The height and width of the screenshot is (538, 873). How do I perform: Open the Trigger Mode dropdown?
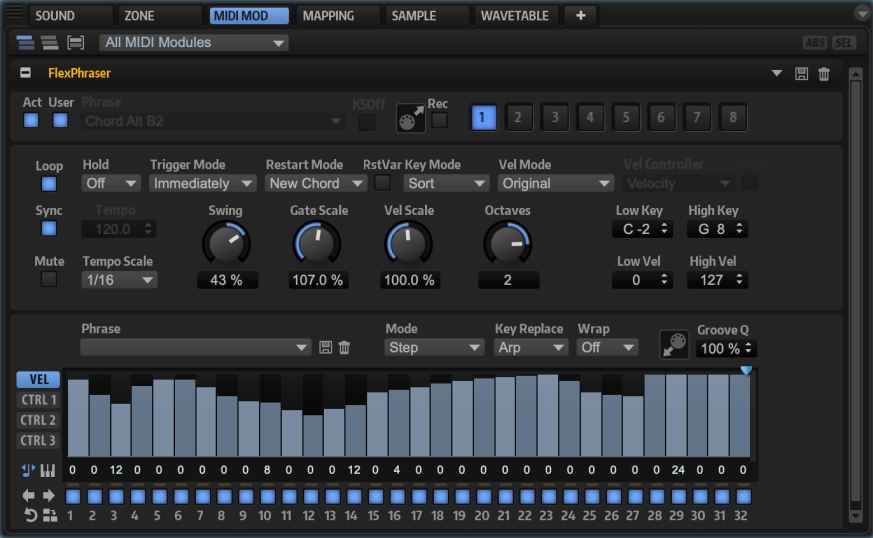pyautogui.click(x=203, y=184)
